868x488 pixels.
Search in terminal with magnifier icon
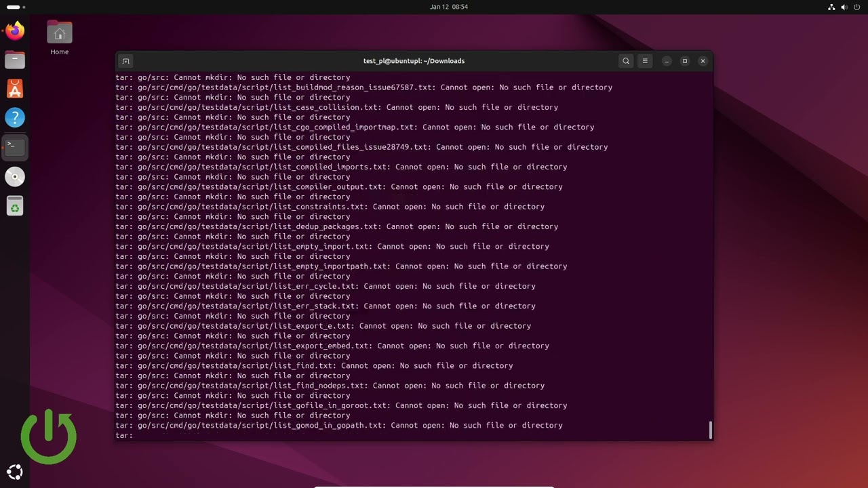click(626, 61)
